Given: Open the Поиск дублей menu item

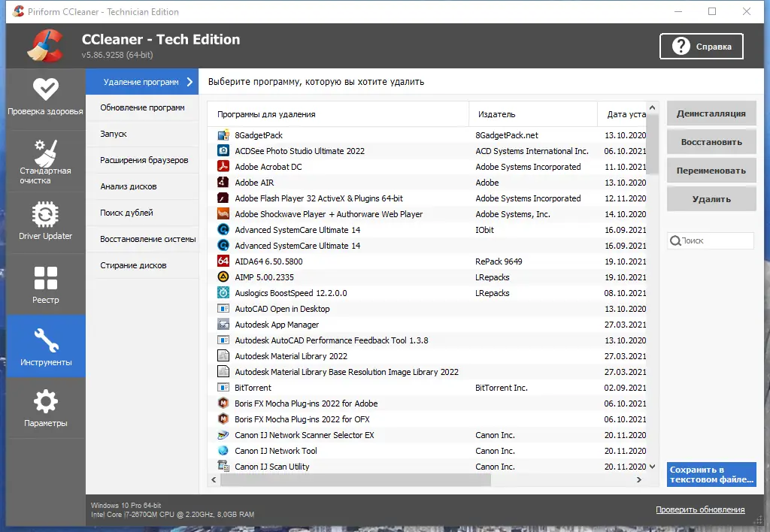Looking at the screenshot, I should 126,213.
